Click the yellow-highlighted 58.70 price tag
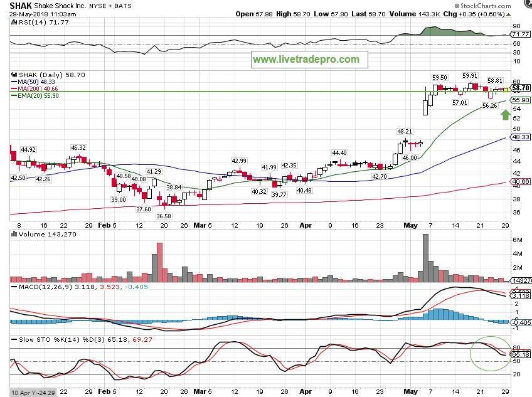The height and width of the screenshot is (397, 532). [x=522, y=88]
